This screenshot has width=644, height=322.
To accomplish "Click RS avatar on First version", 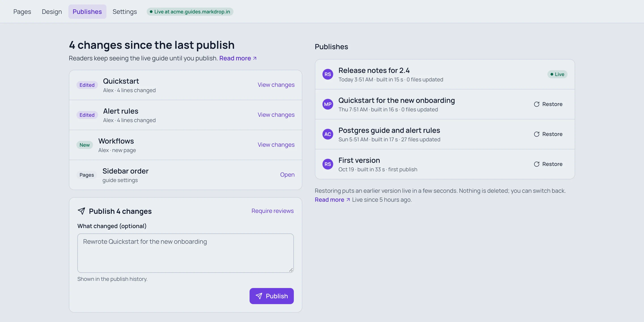I will coord(328,164).
